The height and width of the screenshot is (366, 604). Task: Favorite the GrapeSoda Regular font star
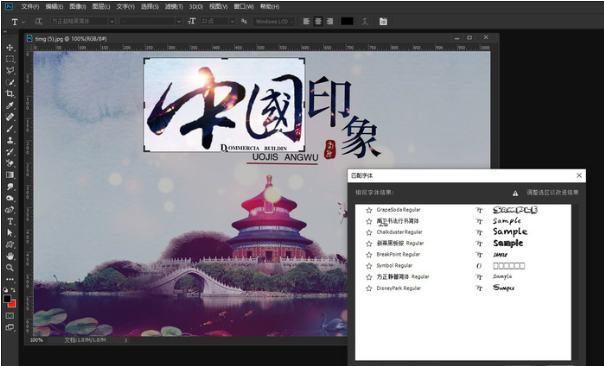pyautogui.click(x=369, y=210)
